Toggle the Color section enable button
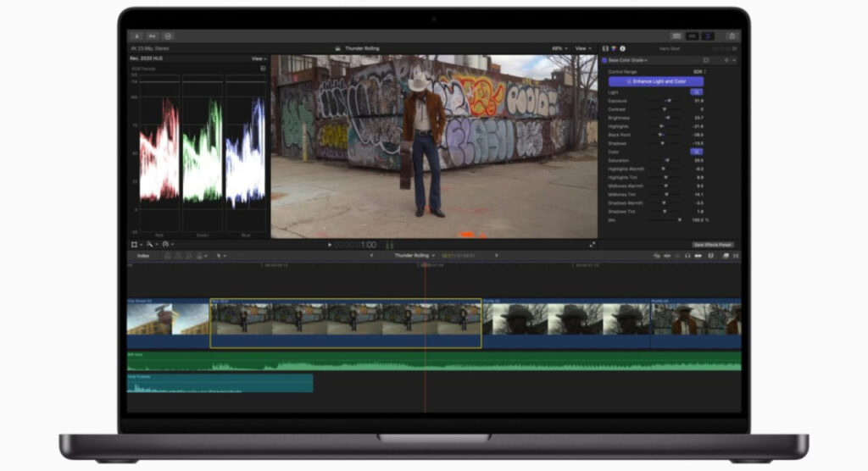The height and width of the screenshot is (471, 868). point(697,152)
